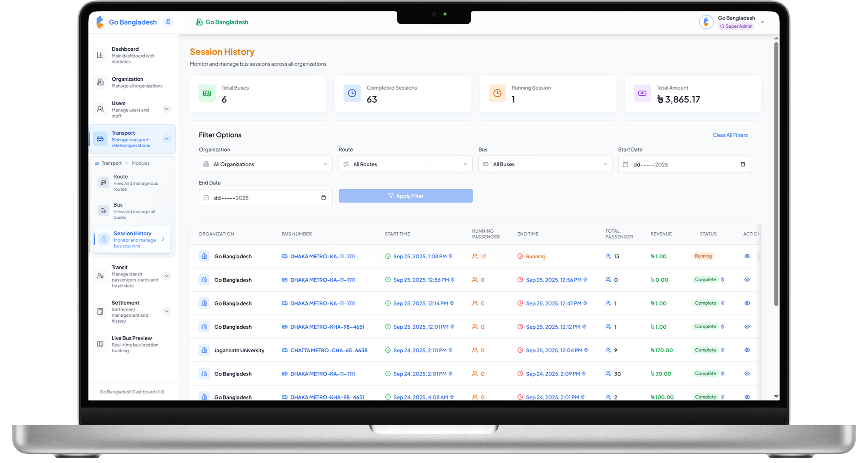Click the Total Amount money icon
Viewport: 868px width, 463px height.
[642, 93]
